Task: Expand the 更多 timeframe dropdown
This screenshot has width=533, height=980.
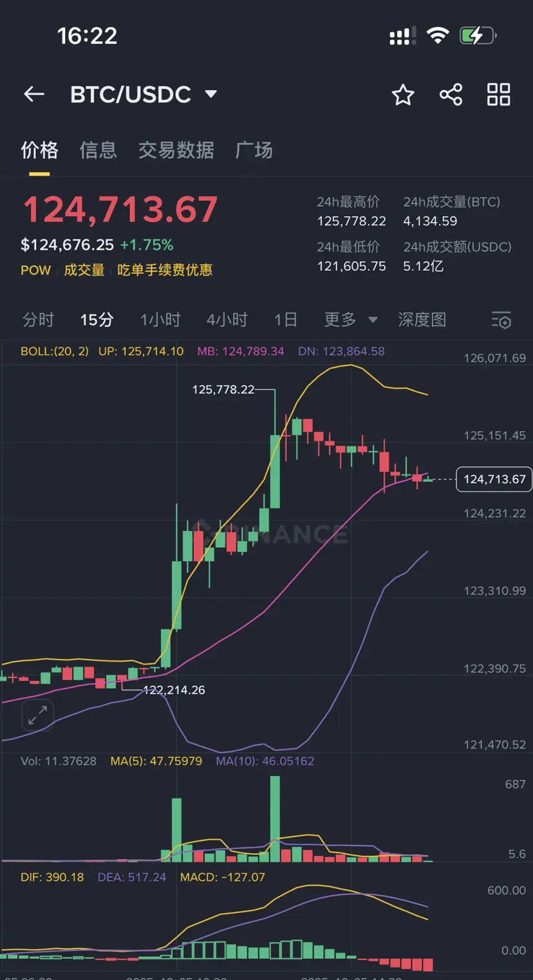Action: click(351, 320)
